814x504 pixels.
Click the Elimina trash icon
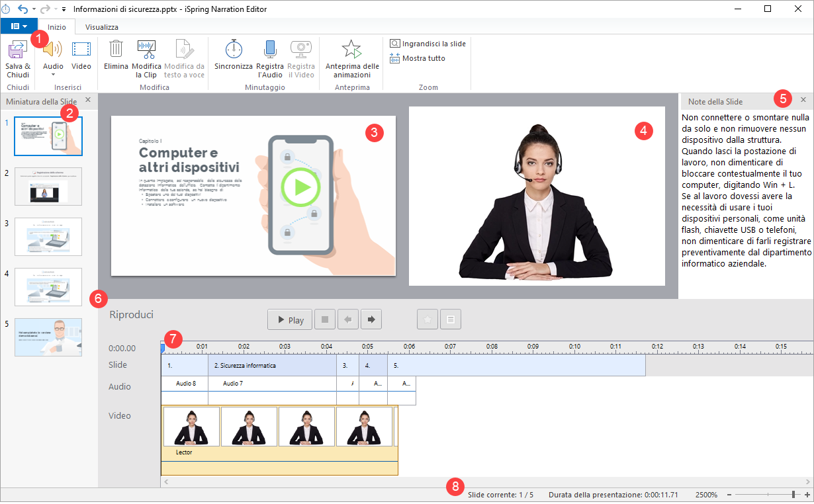pyautogui.click(x=116, y=50)
